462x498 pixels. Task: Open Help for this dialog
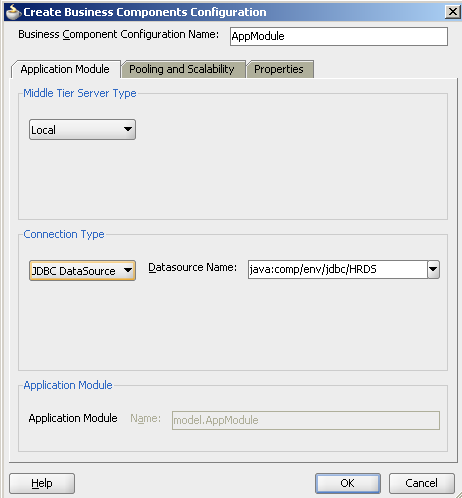[42, 483]
